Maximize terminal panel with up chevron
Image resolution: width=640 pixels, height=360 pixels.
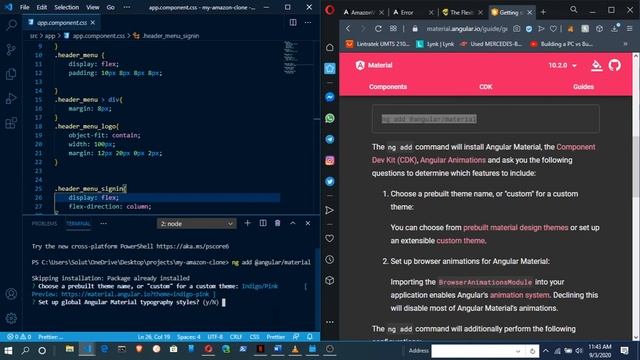[x=293, y=223]
